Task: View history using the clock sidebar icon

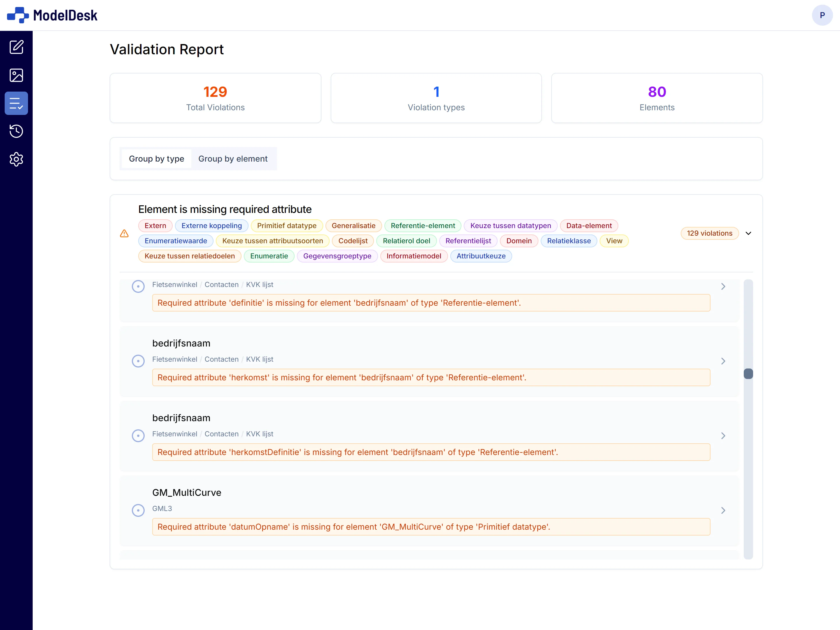Action: click(x=16, y=131)
